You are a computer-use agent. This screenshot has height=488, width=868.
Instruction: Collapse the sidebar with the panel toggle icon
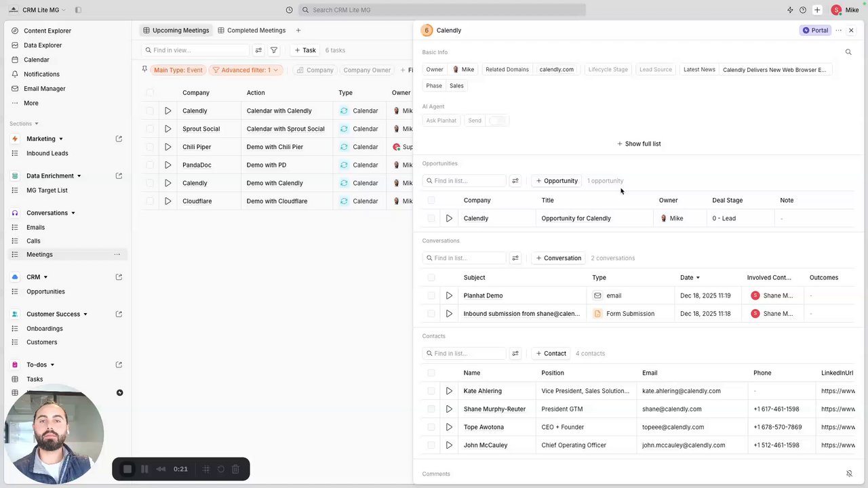point(78,10)
